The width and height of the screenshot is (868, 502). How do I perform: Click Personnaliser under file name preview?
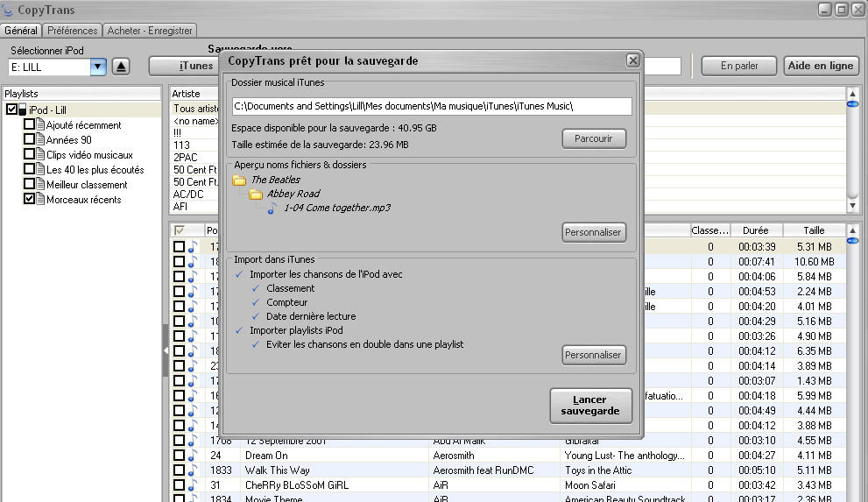click(593, 232)
